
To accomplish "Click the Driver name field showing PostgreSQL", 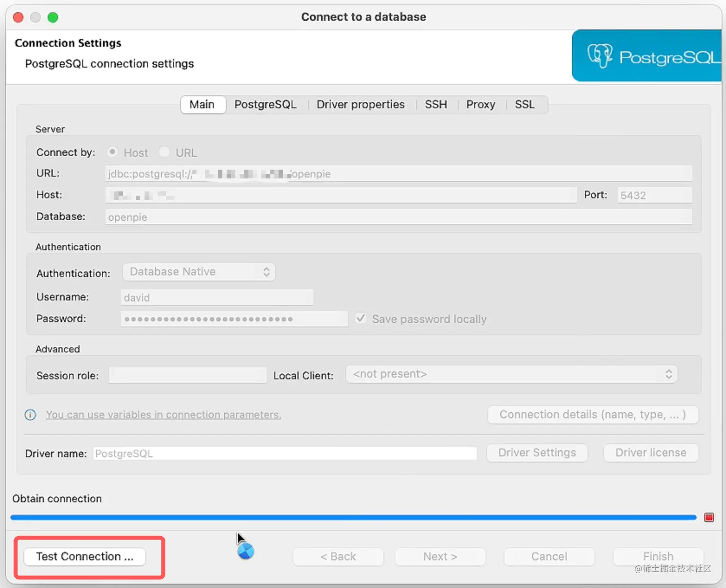I will tap(285, 453).
